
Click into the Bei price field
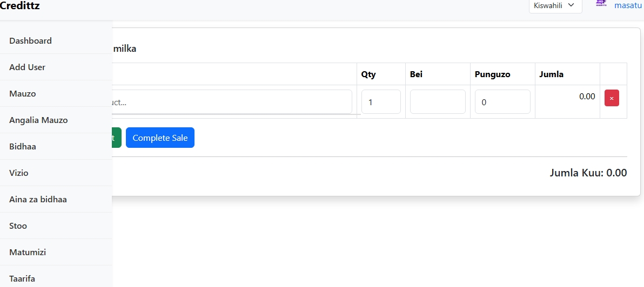tap(438, 102)
